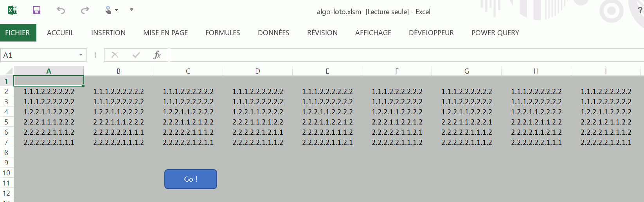Open the FICHIER tab

pos(18,33)
